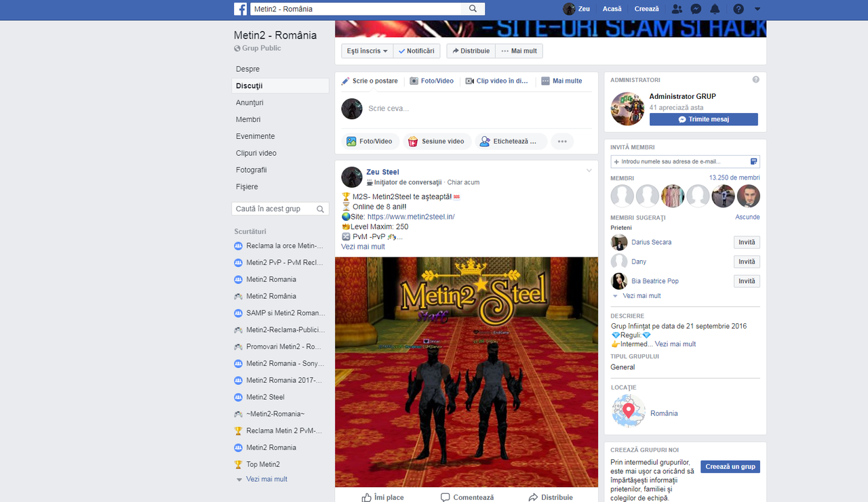Click the Distribuie group button
This screenshot has height=502, width=868.
(x=471, y=51)
